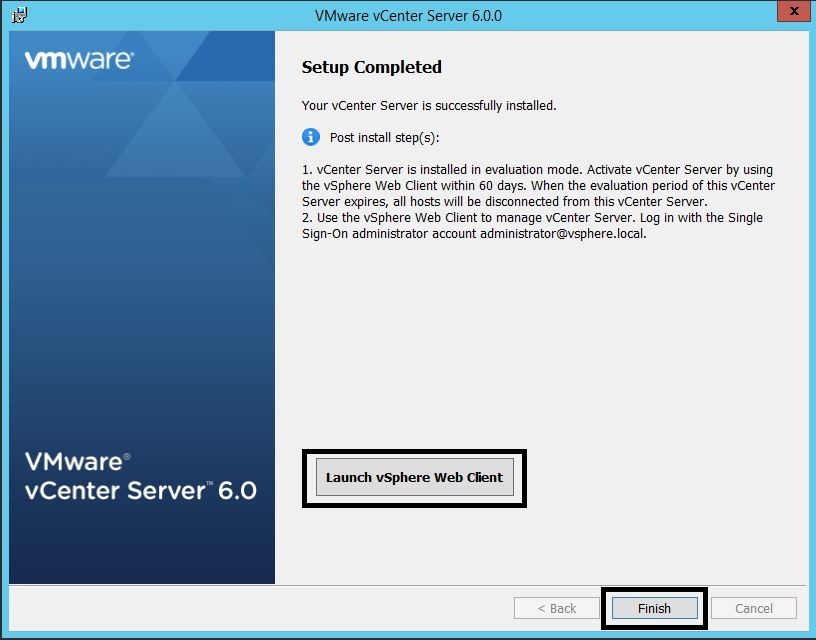Click the blue info icon
Viewport: 816px width, 640px height.
point(311,137)
